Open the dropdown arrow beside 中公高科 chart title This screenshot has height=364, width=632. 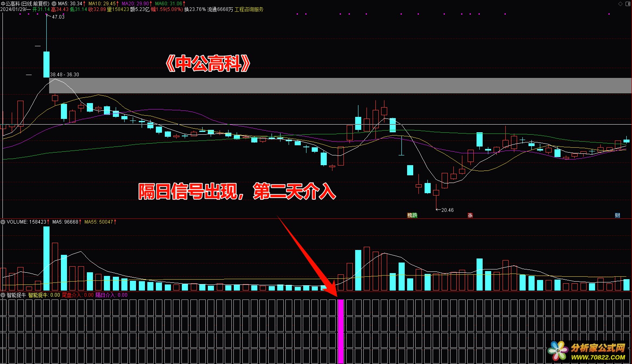(54, 4)
